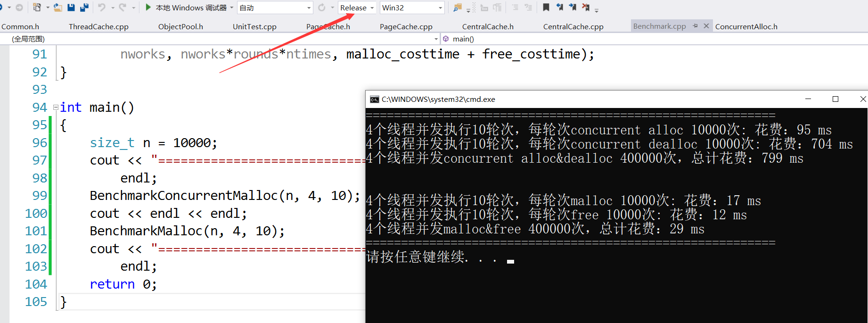868x323 pixels.
Task: Click on line number 96 in the gutter
Action: tap(40, 142)
